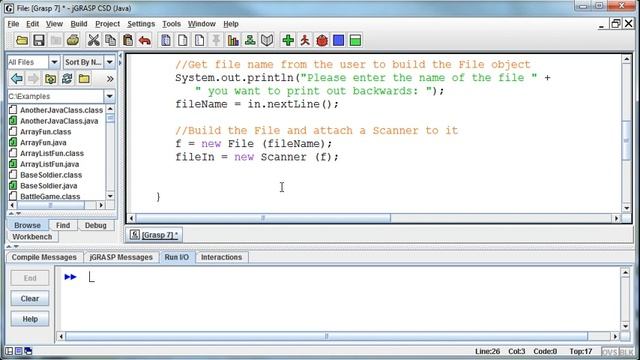Generate UML with the green diagram icon
This screenshot has height=360, width=640.
(250, 40)
